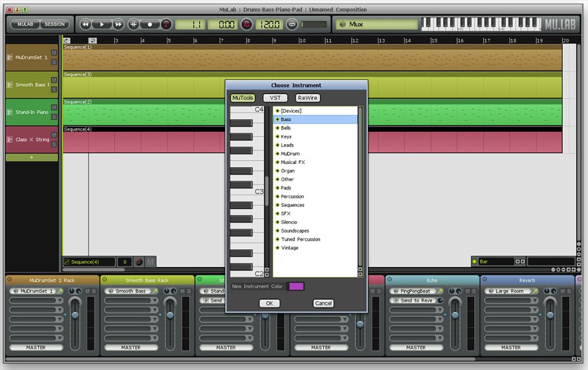This screenshot has height=370, width=588.
Task: Solo the Stand-In Piano track
Action: coord(54,117)
